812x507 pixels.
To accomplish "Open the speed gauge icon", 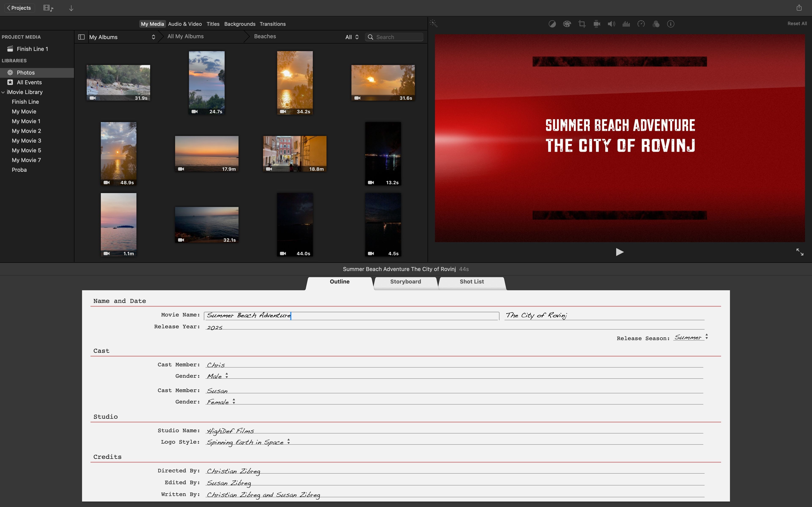I will 641,24.
